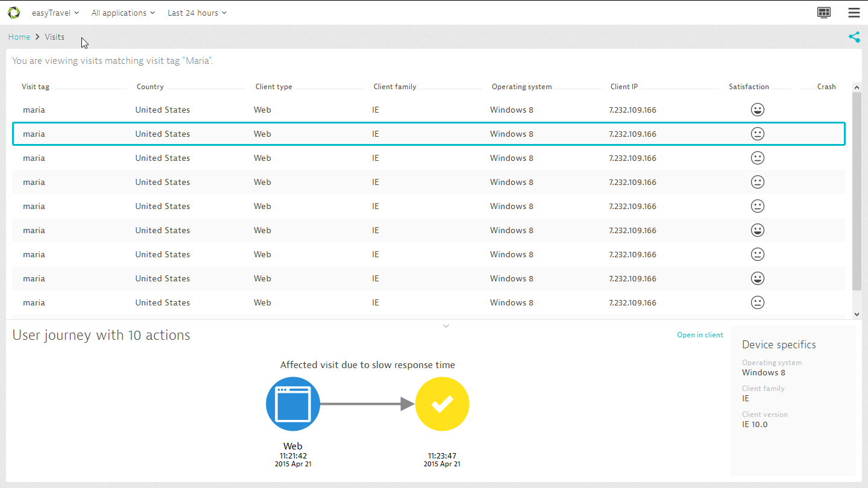Click the neutral face in fifth row
The height and width of the screenshot is (488, 868).
(x=758, y=206)
